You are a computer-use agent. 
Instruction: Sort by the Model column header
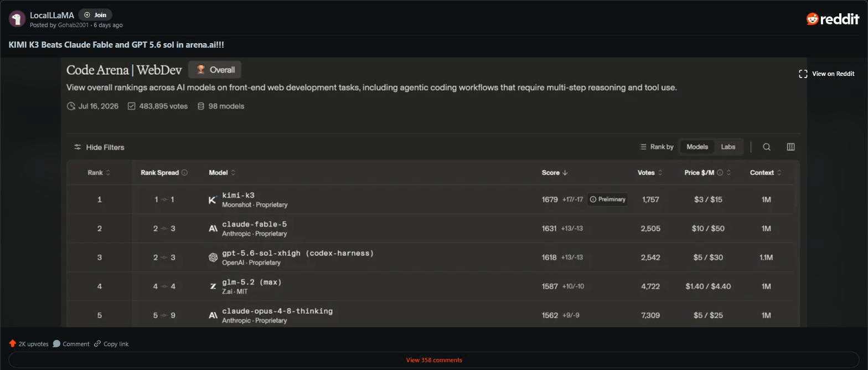click(221, 173)
